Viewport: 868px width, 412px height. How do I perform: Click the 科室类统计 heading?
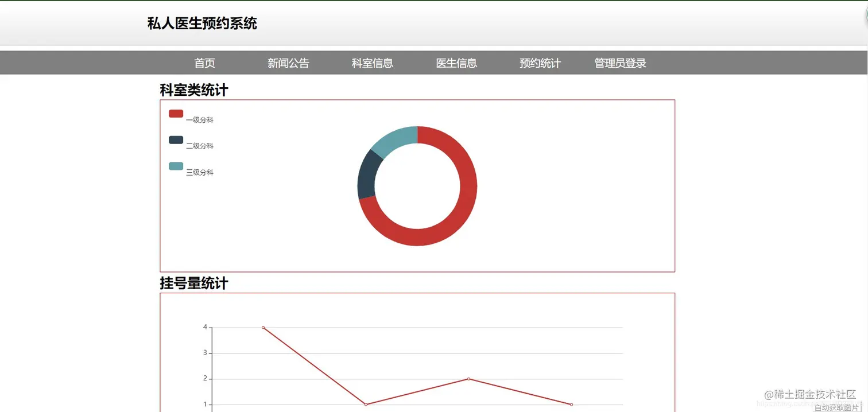click(193, 90)
